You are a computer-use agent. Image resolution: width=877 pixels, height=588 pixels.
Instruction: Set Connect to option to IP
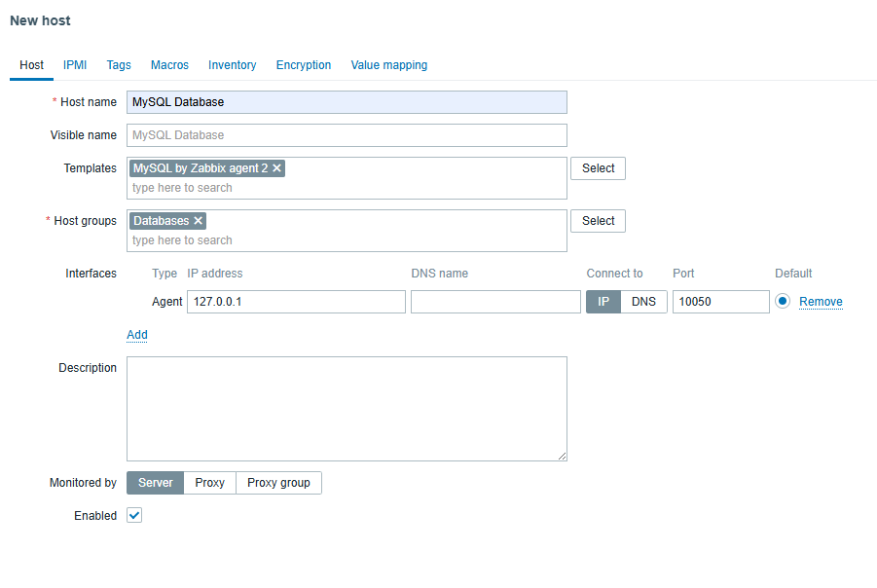pos(603,302)
